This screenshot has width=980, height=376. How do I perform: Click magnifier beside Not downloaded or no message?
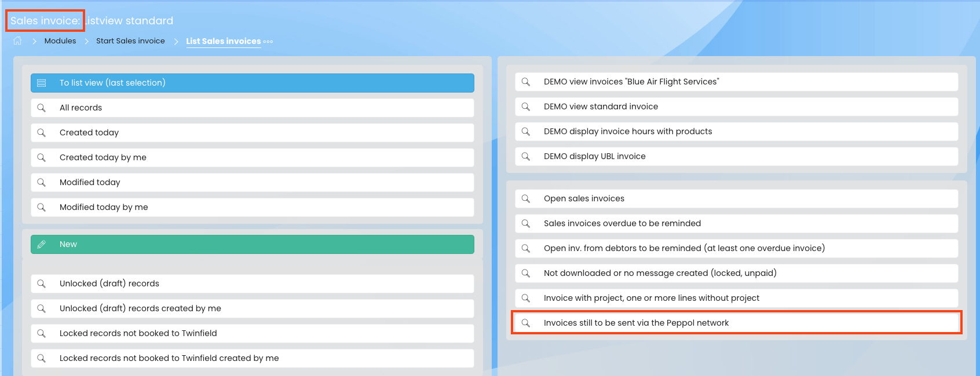coord(526,273)
